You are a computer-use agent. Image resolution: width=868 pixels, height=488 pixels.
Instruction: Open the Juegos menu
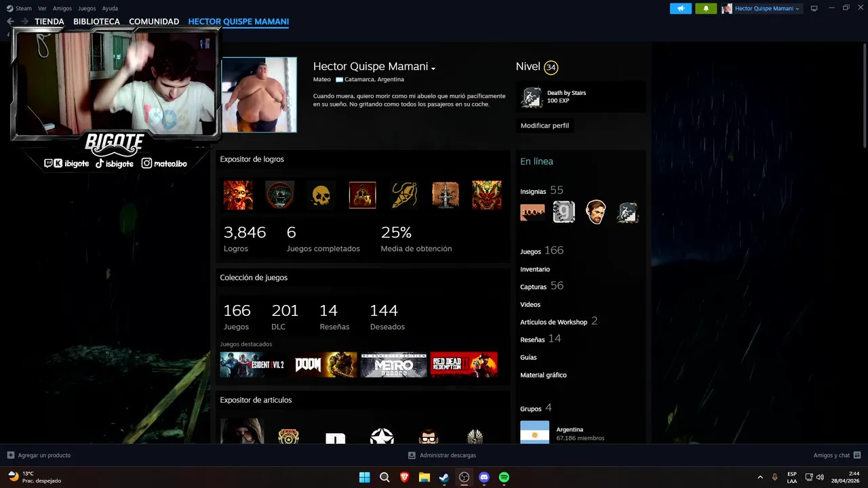[x=87, y=8]
